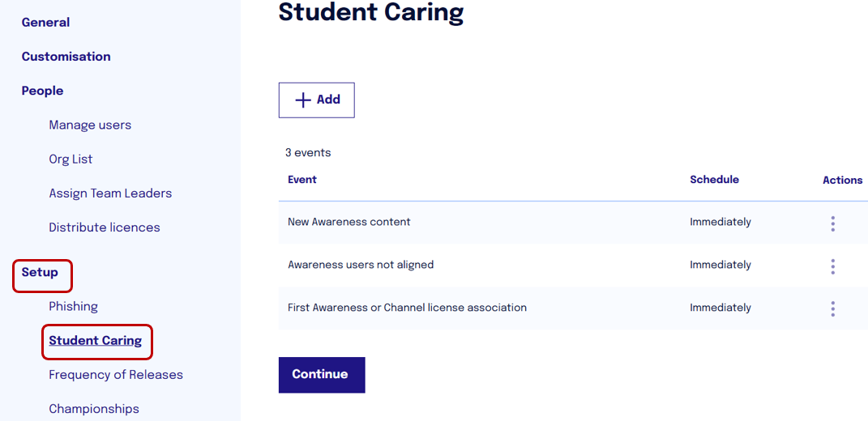Select Student Caring in sidebar
The height and width of the screenshot is (421, 868).
[x=95, y=341]
